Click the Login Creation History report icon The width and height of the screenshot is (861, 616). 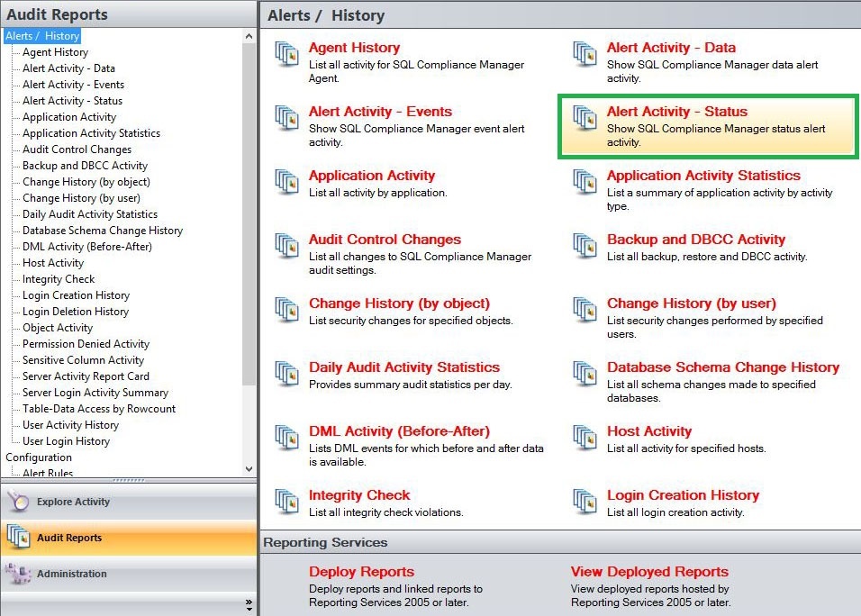pos(585,502)
